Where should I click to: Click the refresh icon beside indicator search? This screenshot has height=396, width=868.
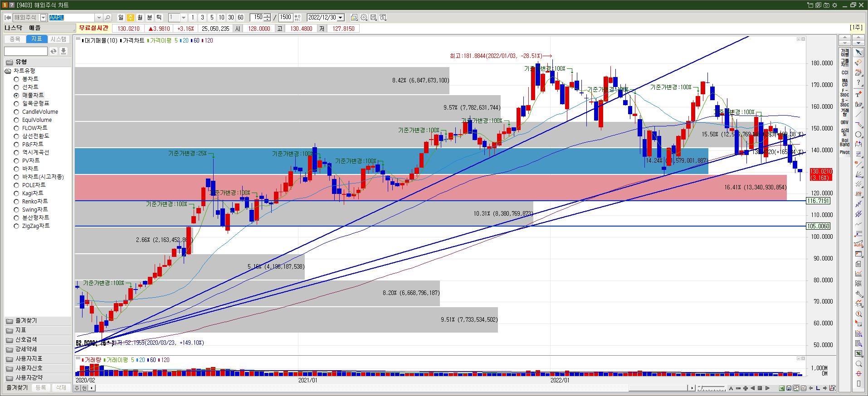coord(54,51)
